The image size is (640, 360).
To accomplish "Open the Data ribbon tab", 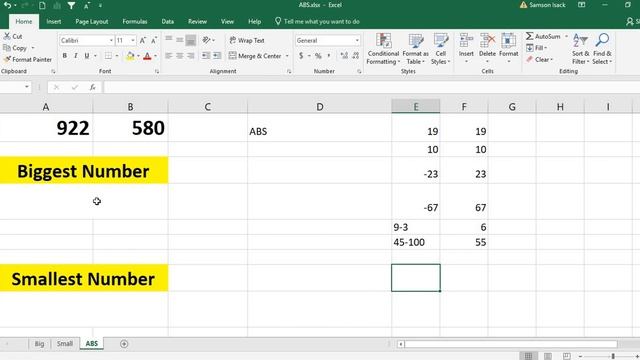I will tap(167, 22).
